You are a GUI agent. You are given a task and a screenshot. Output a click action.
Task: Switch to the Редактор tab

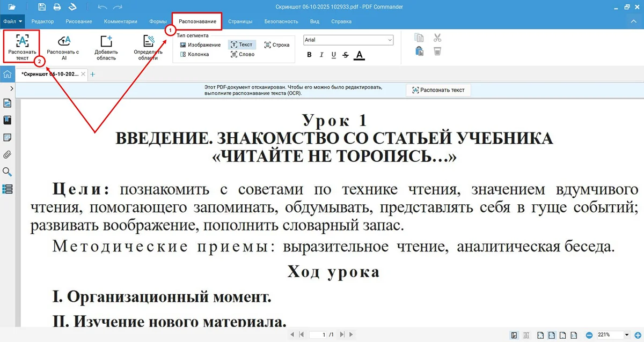42,21
